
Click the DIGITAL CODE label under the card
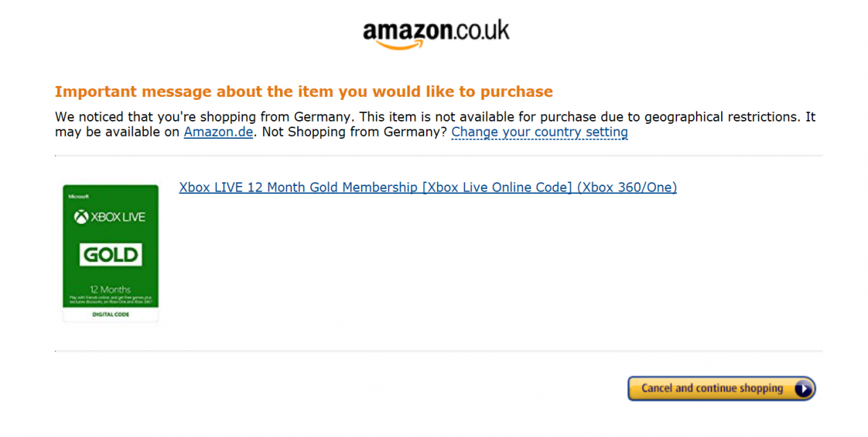(111, 315)
